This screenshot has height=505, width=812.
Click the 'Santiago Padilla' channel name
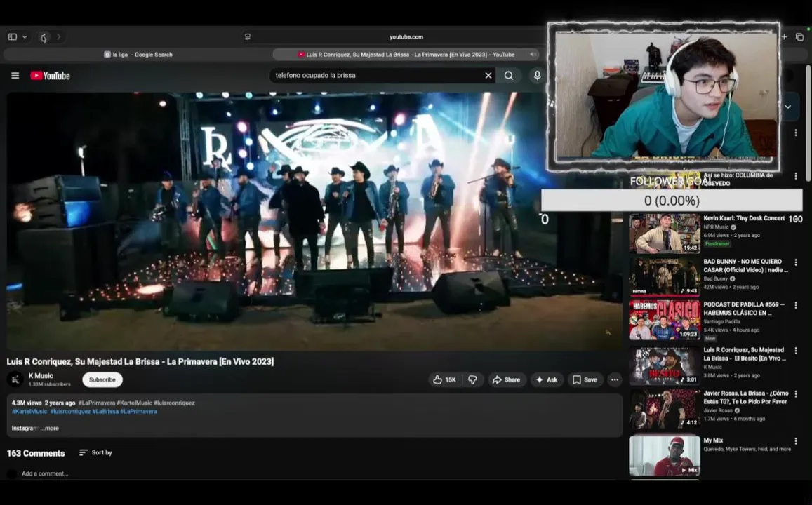pos(721,322)
